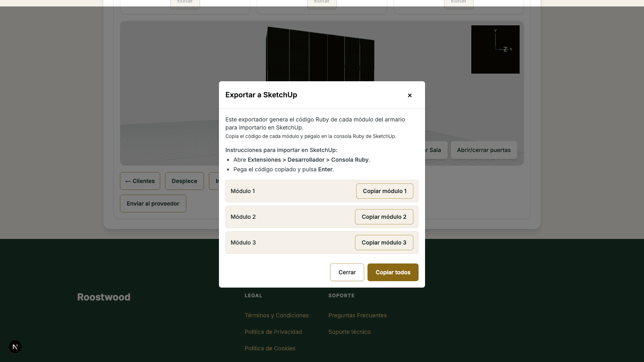This screenshot has width=644, height=362.
Task: Click the Roostwood footer logo
Action: tap(104, 297)
